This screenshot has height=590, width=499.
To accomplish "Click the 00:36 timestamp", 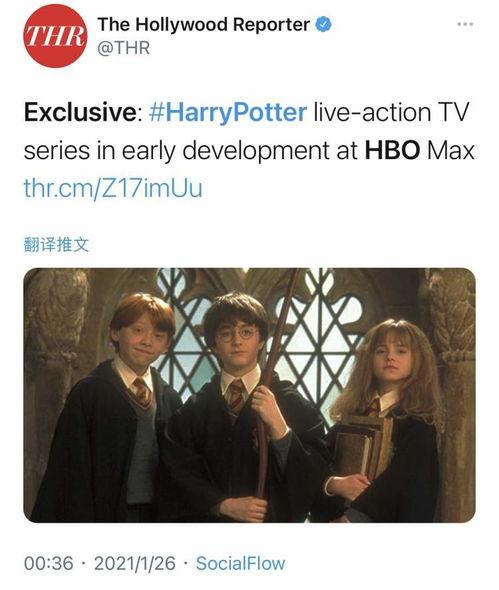I will [x=49, y=563].
